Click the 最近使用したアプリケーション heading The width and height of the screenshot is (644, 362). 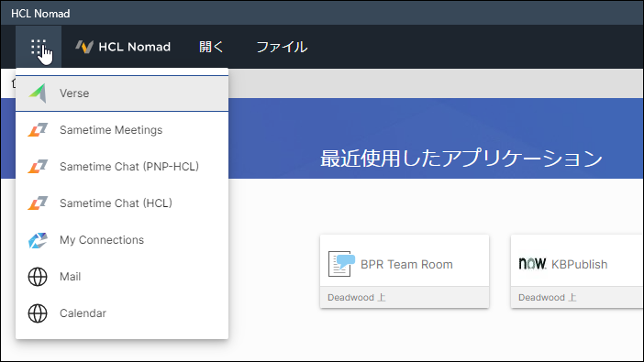click(x=461, y=159)
